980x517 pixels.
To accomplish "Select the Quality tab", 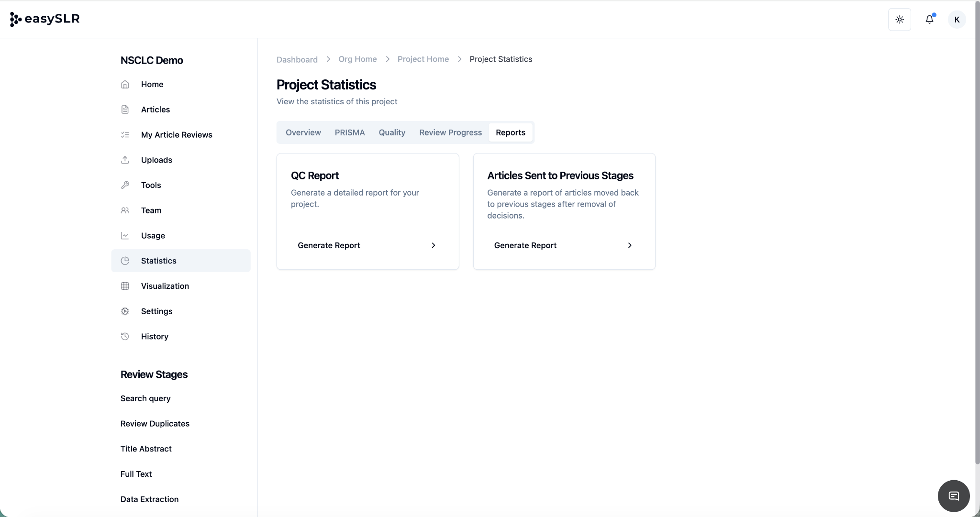I will [x=392, y=132].
